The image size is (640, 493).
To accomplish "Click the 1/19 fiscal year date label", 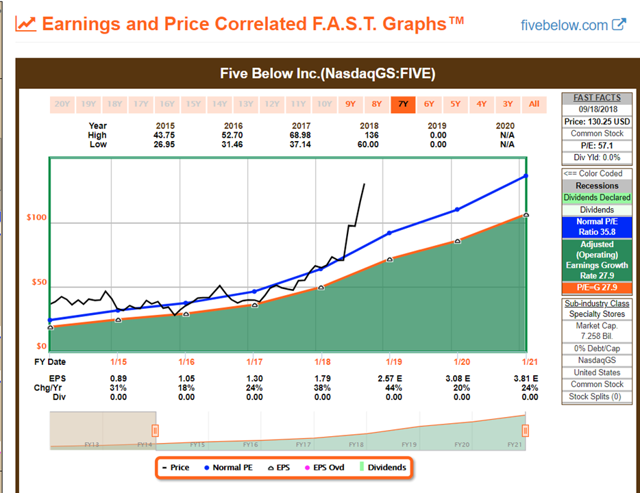I will (394, 362).
